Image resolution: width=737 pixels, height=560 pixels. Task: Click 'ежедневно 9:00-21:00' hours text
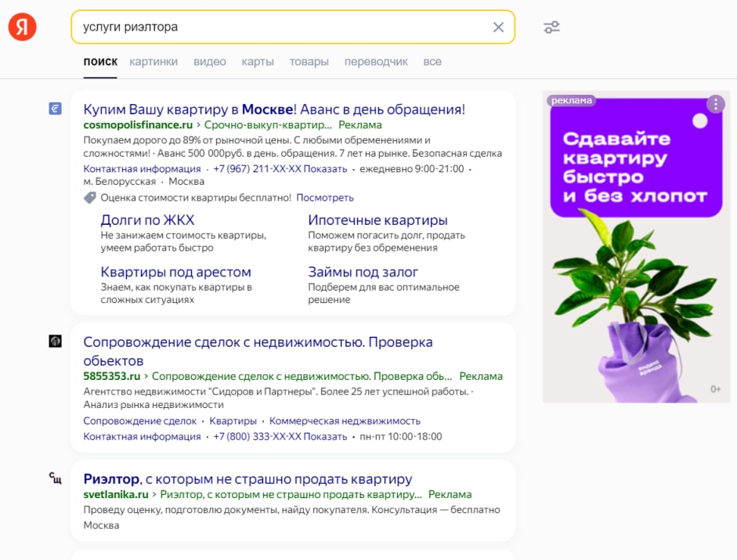412,169
